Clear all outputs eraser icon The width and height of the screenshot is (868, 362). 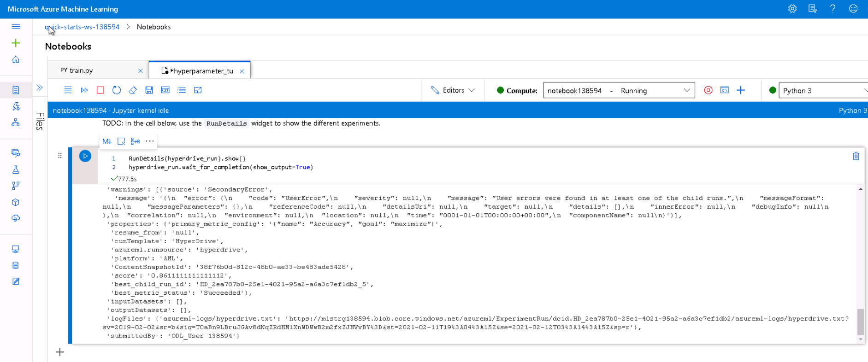pos(133,90)
